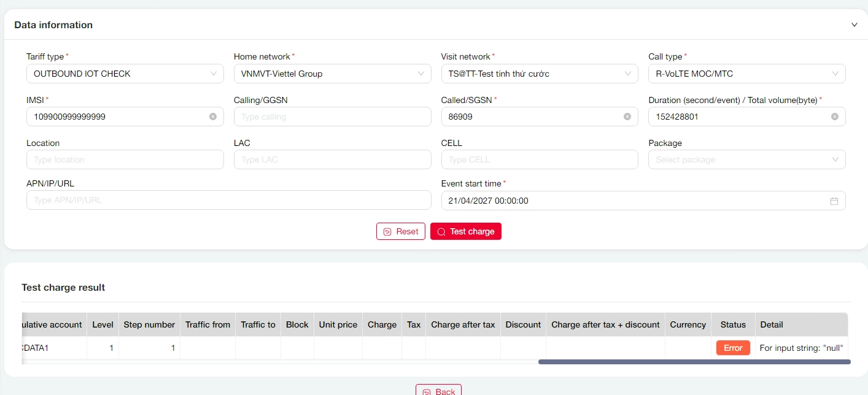
Task: Focus the Location text field
Action: click(x=125, y=159)
